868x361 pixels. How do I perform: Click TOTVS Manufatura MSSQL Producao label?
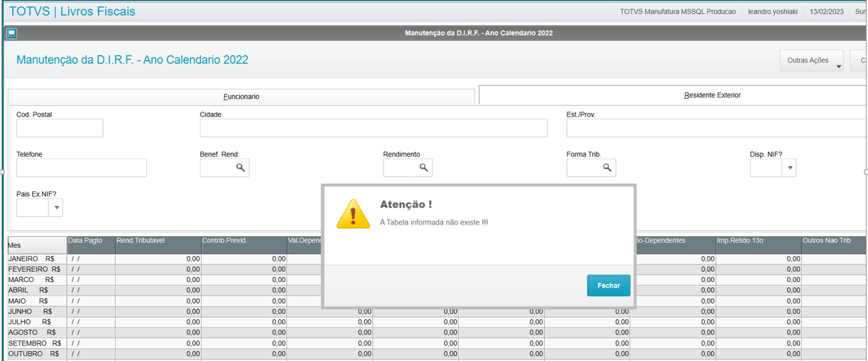[678, 11]
